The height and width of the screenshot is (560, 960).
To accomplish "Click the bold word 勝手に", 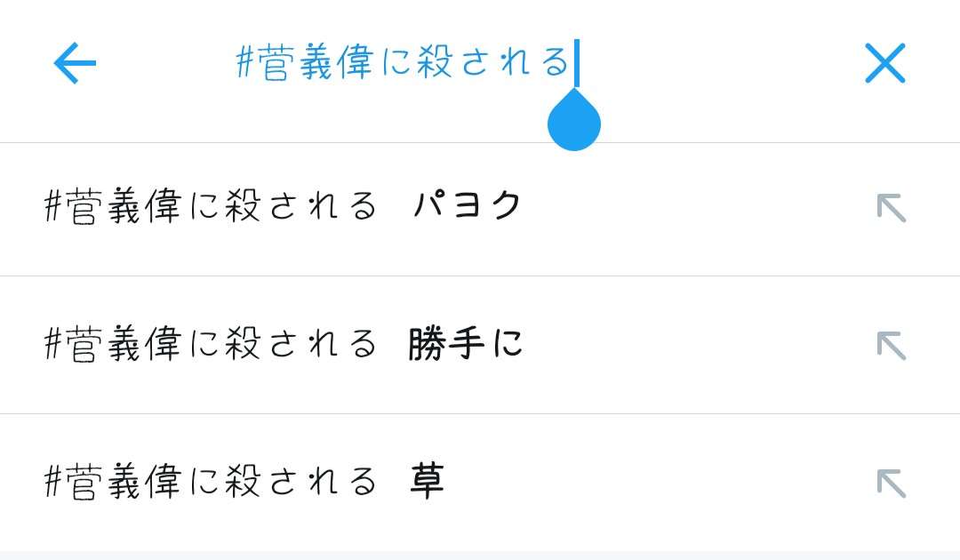I will click(465, 343).
